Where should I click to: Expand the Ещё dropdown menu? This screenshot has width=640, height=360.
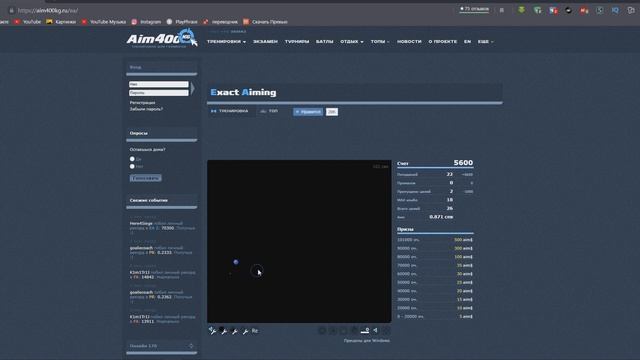486,42
